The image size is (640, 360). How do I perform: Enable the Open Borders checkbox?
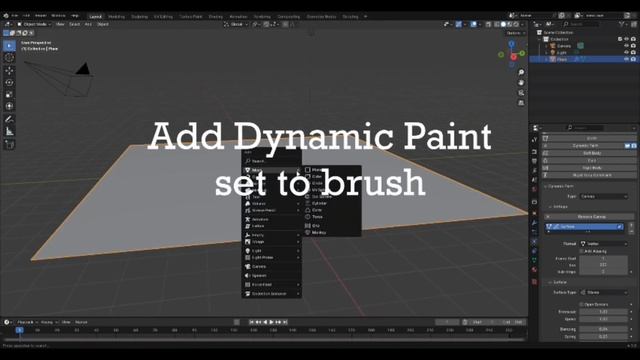(582, 304)
